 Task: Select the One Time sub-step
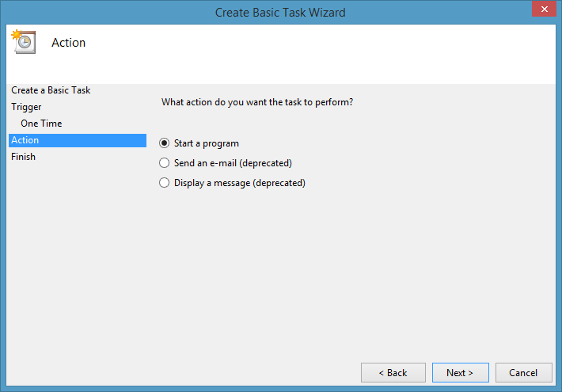(41, 124)
